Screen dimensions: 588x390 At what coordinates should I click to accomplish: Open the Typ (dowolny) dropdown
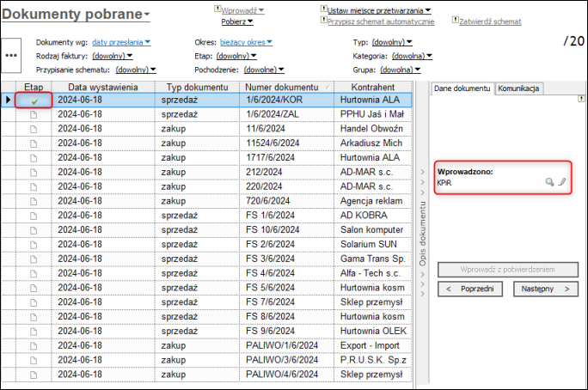[392, 42]
